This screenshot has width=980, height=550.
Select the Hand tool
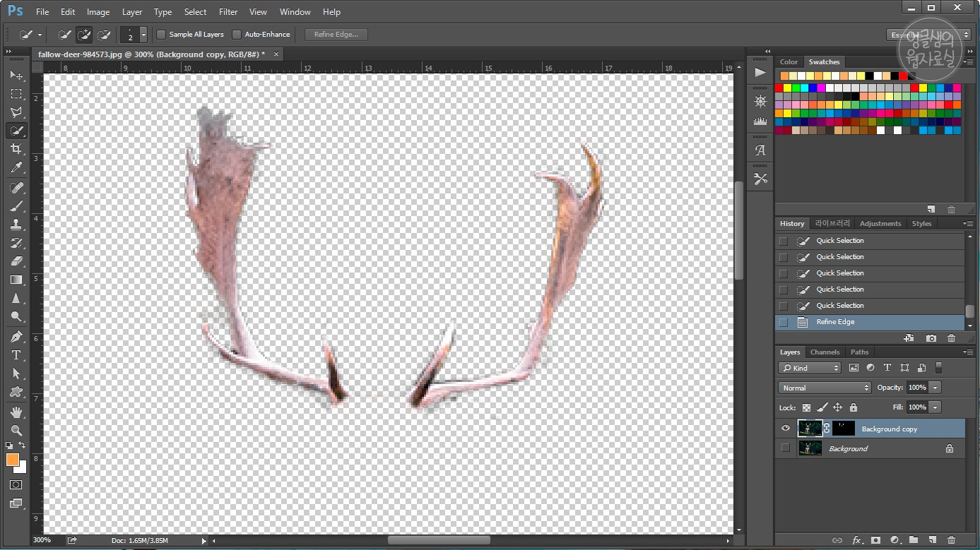[x=16, y=412]
